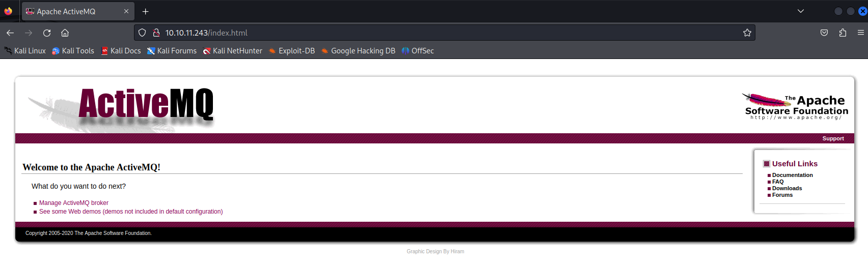
Task: Bookmark this page with the star icon
Action: click(747, 33)
